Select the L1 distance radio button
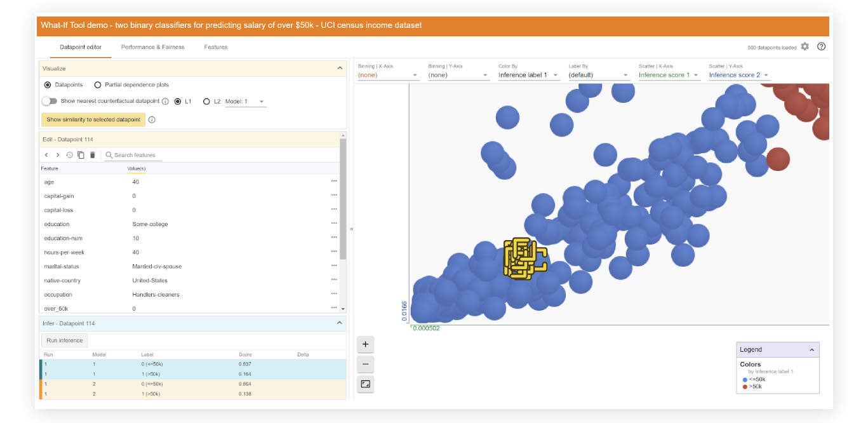The image size is (868, 423). [x=178, y=101]
